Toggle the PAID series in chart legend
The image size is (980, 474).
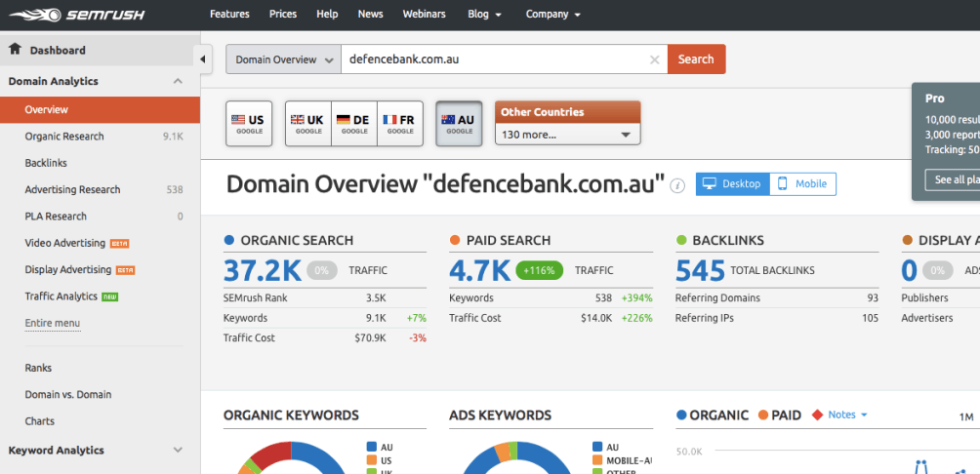click(x=779, y=415)
